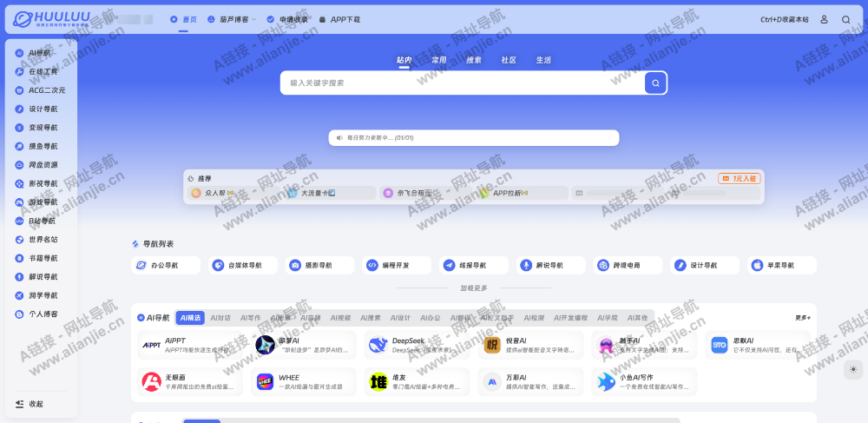The image size is (868, 423).
Task: Select the 社区 search tab
Action: (509, 60)
